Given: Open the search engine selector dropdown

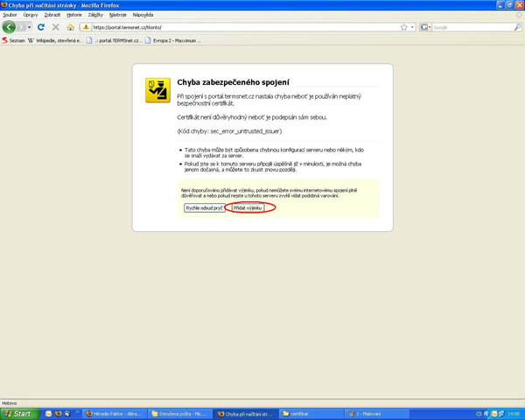Looking at the screenshot, I should point(426,27).
